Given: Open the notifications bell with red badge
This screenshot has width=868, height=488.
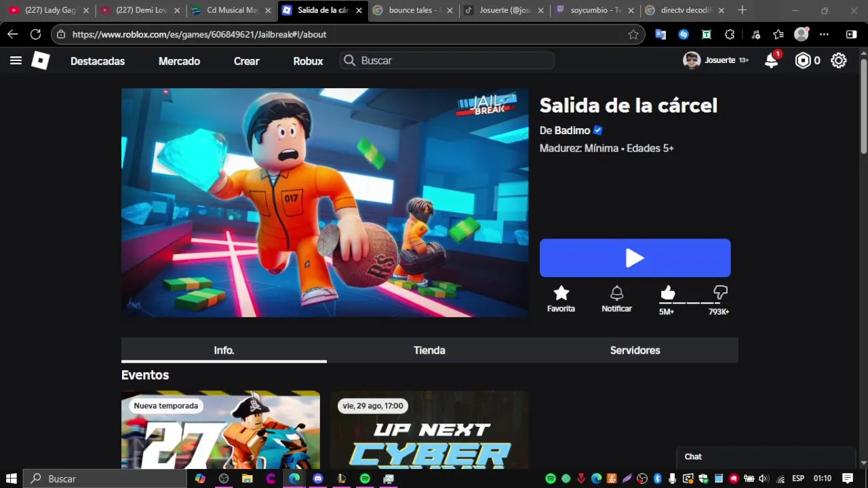Looking at the screenshot, I should click(x=772, y=60).
